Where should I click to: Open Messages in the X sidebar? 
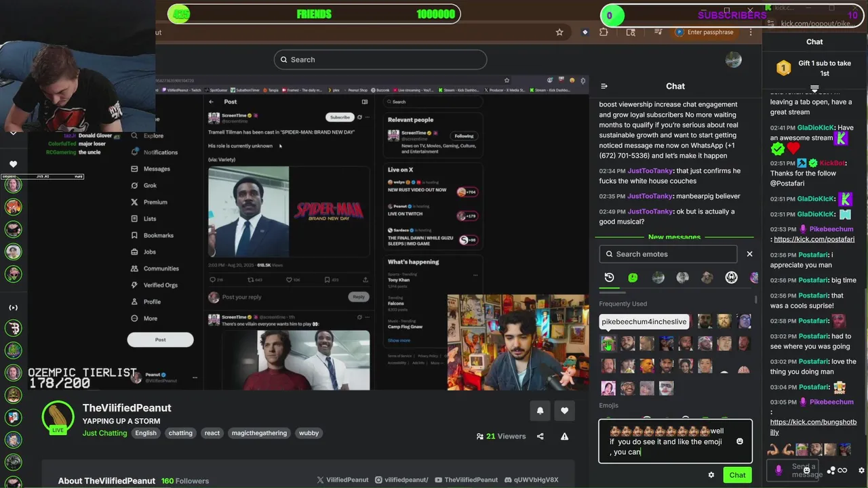[x=150, y=169]
